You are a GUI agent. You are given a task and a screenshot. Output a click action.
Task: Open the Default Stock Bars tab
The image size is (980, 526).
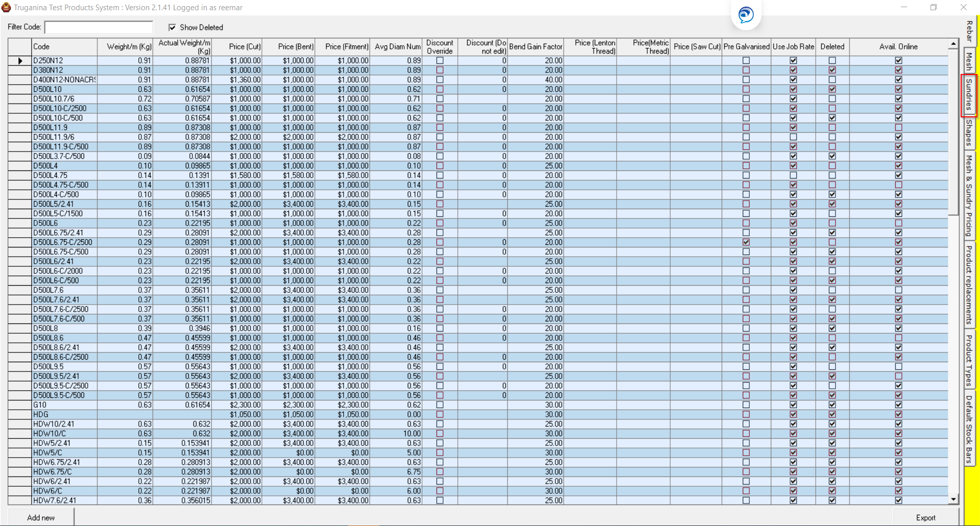(x=968, y=429)
